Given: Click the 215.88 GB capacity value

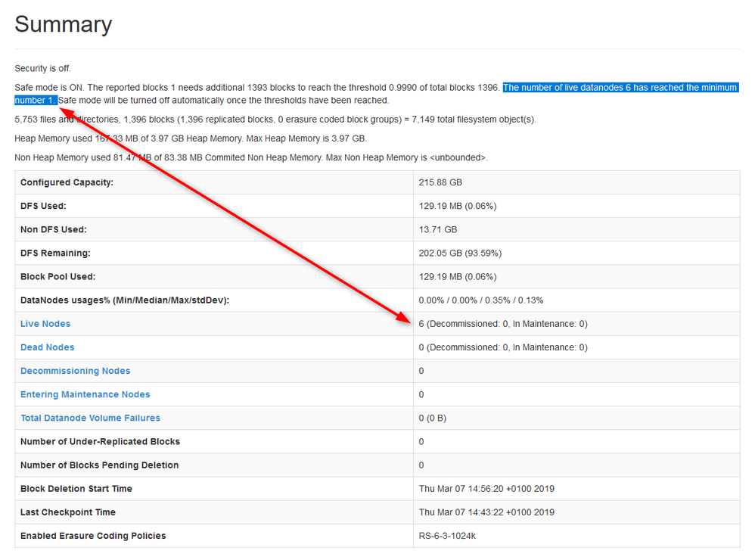Looking at the screenshot, I should tap(440, 182).
